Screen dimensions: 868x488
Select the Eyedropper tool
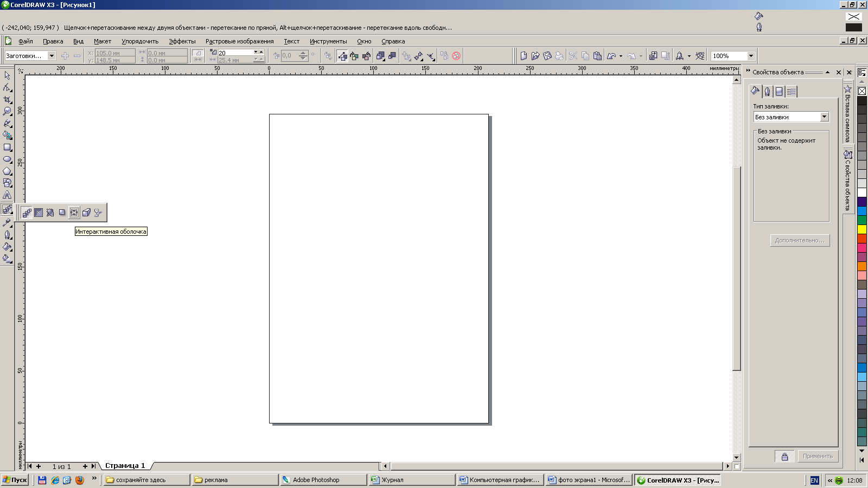7,222
